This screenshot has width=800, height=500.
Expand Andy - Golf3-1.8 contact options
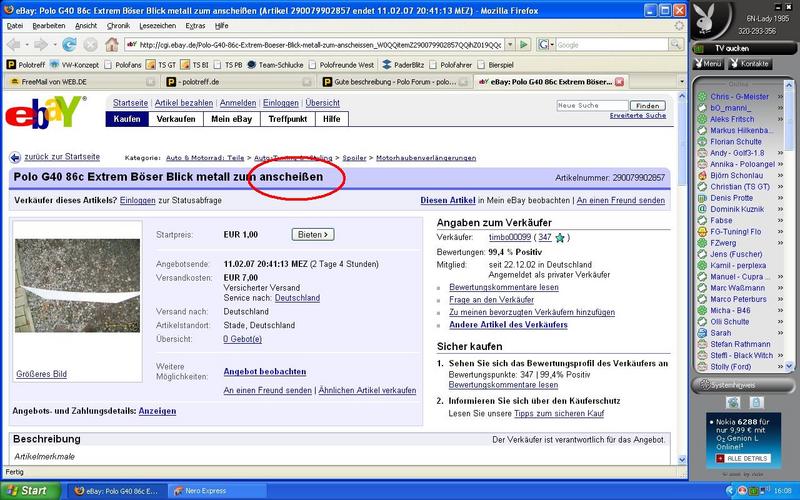pos(780,153)
